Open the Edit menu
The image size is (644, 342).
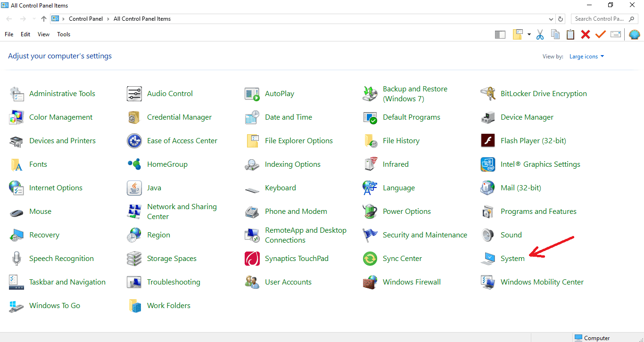tap(25, 34)
